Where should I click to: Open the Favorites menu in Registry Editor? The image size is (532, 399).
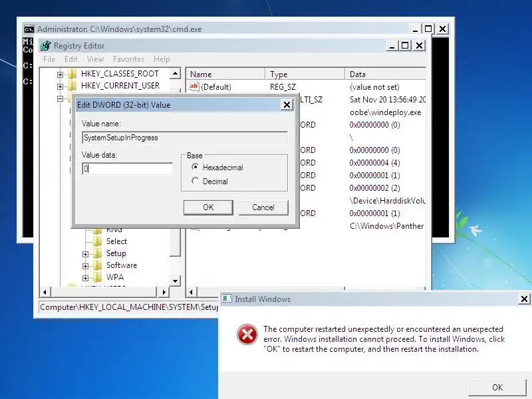click(128, 59)
